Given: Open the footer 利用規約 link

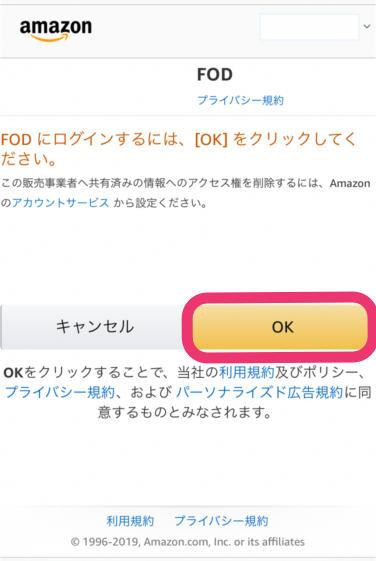Looking at the screenshot, I should point(130,521).
